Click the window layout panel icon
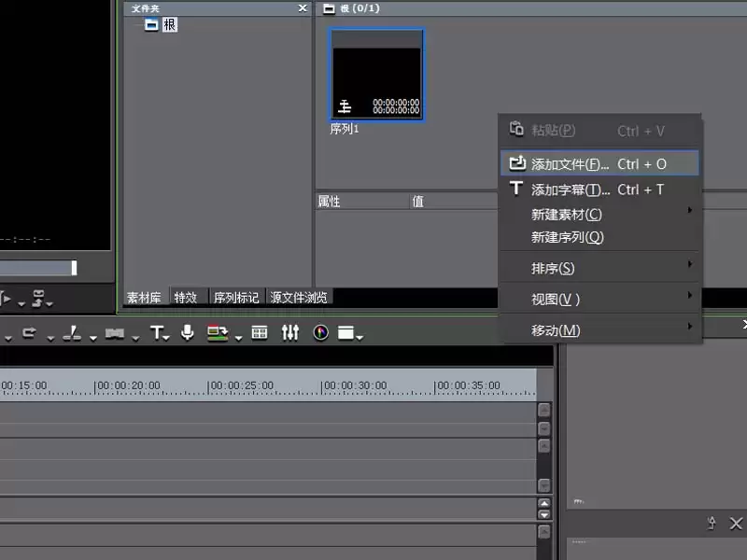The height and width of the screenshot is (560, 747). 345,332
